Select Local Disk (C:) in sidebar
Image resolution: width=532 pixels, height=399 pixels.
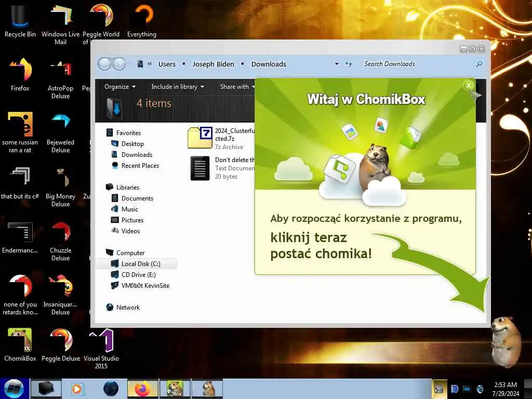(x=137, y=263)
